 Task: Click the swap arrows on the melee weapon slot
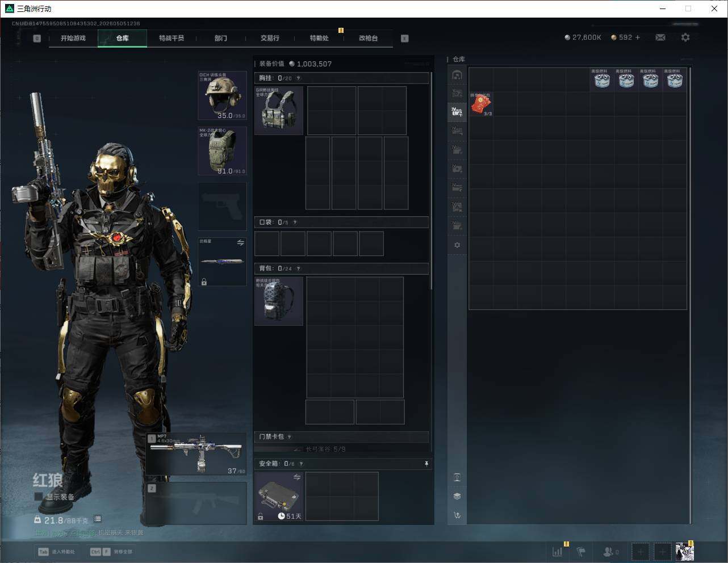point(241,243)
